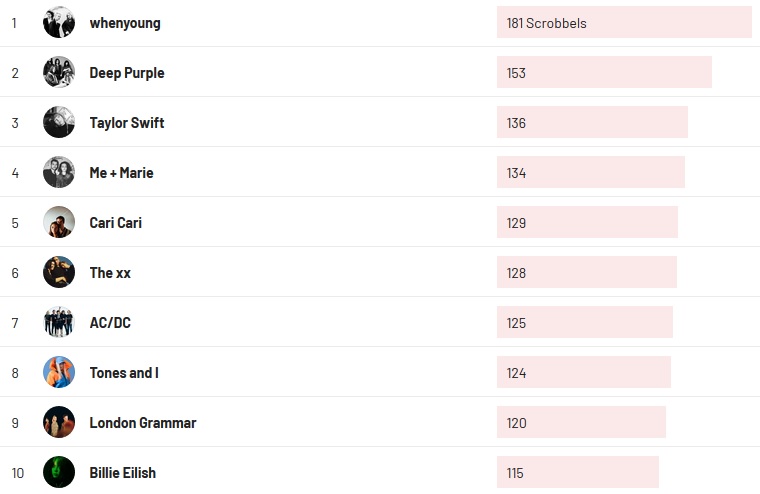760x494 pixels.
Task: Select the Tones and I avatar
Action: click(x=59, y=372)
